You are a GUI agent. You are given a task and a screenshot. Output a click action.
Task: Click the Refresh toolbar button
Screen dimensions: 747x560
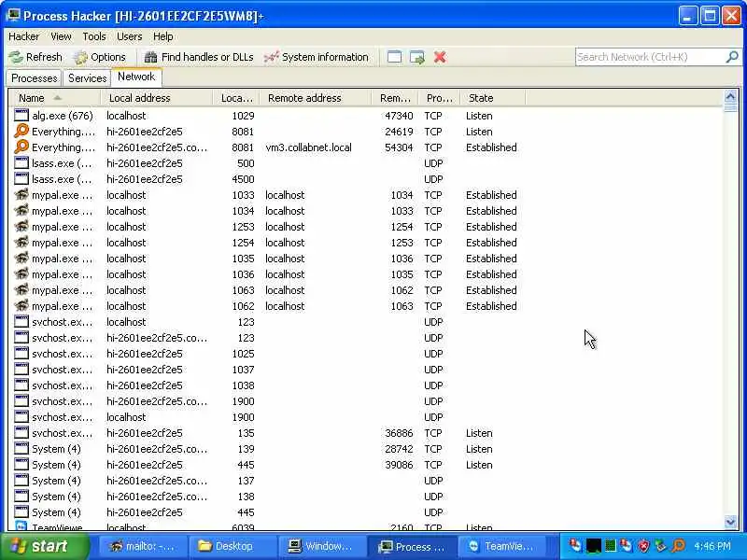pyautogui.click(x=35, y=57)
